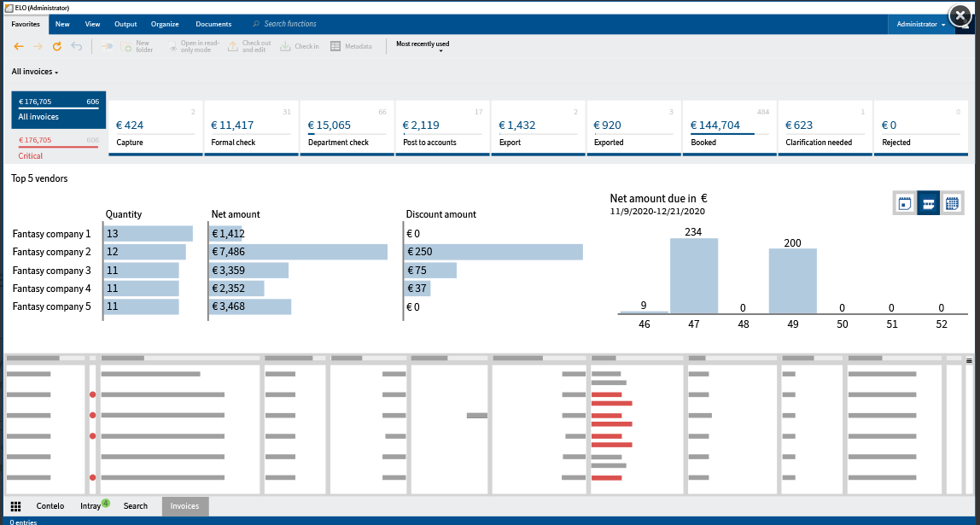This screenshot has width=980, height=525.
Task: Click the orange back arrow icon
Action: coord(18,46)
